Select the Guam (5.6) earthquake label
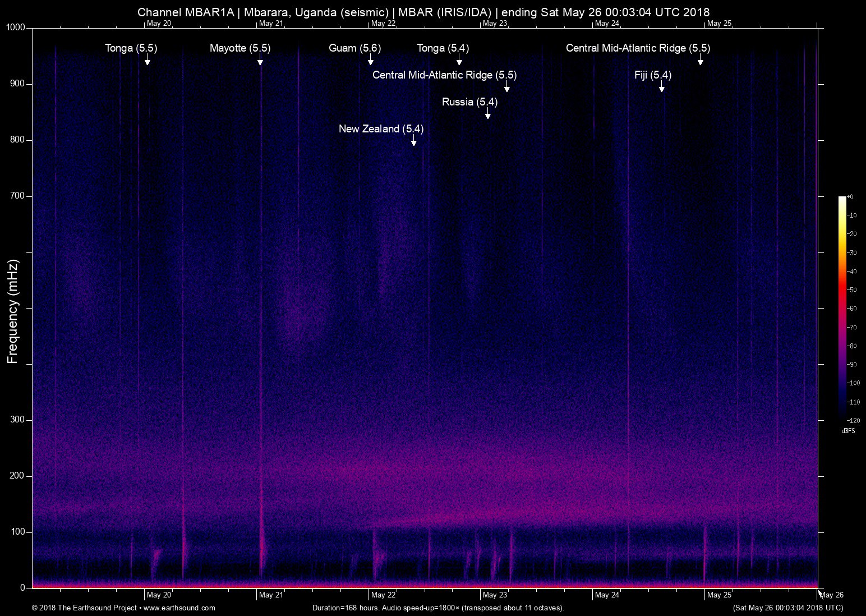The height and width of the screenshot is (616, 866). coord(354,48)
